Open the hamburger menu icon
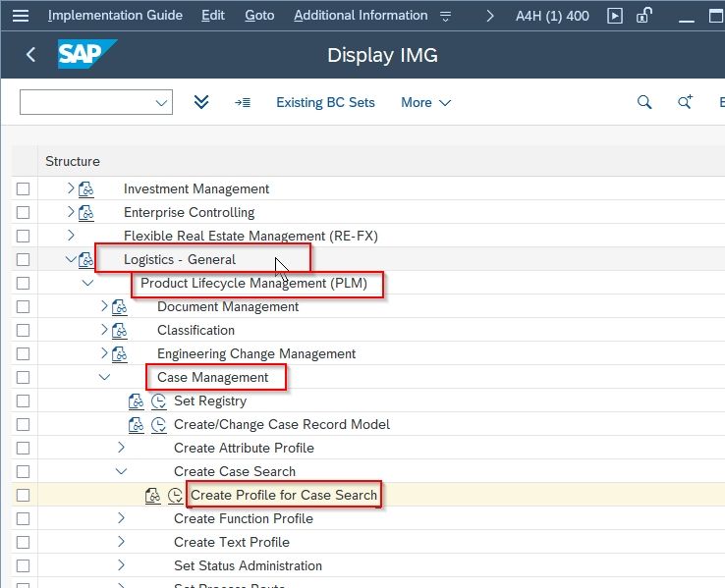725x588 pixels. (x=21, y=16)
